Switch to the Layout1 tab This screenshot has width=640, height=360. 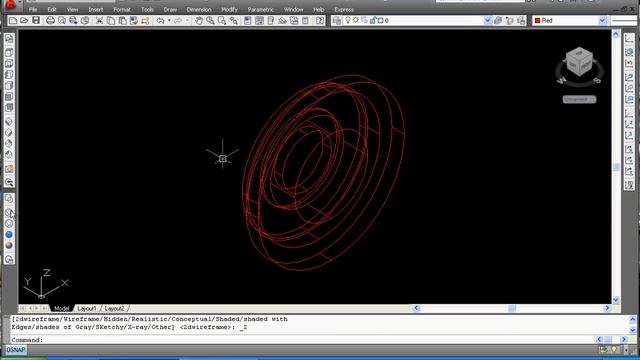point(87,308)
